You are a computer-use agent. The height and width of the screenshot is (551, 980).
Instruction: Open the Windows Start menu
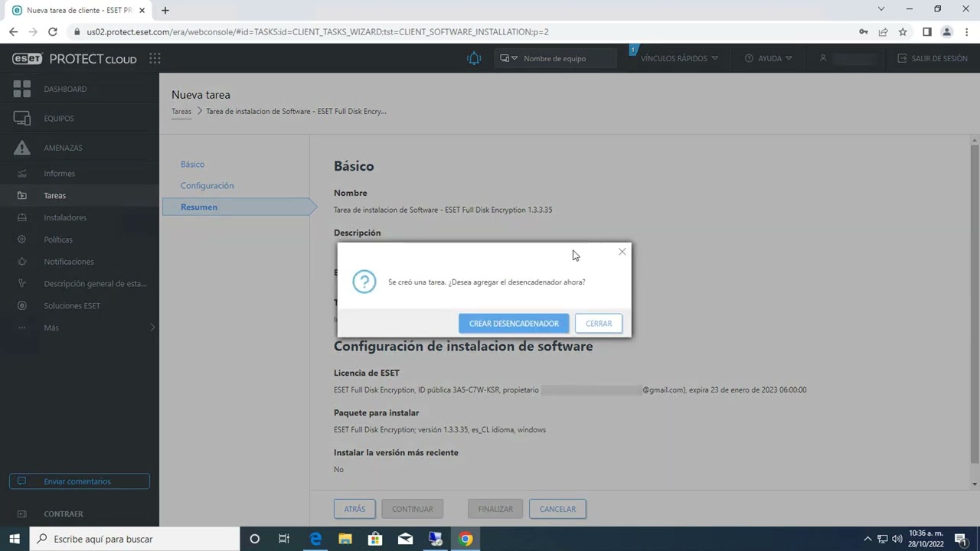(15, 539)
